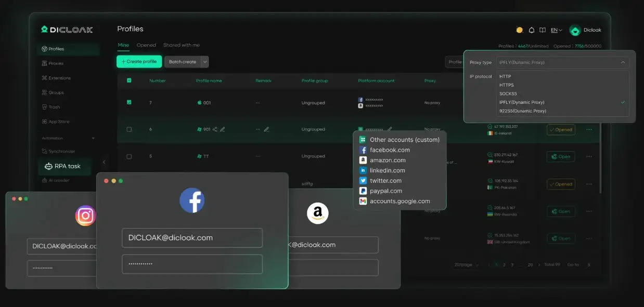The width and height of the screenshot is (644, 307).
Task: Select SOCKS5 from the proxy type list
Action: (508, 94)
